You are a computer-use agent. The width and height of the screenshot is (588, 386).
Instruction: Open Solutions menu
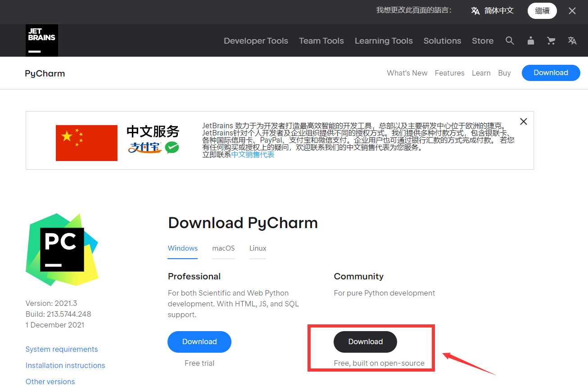pyautogui.click(x=442, y=40)
